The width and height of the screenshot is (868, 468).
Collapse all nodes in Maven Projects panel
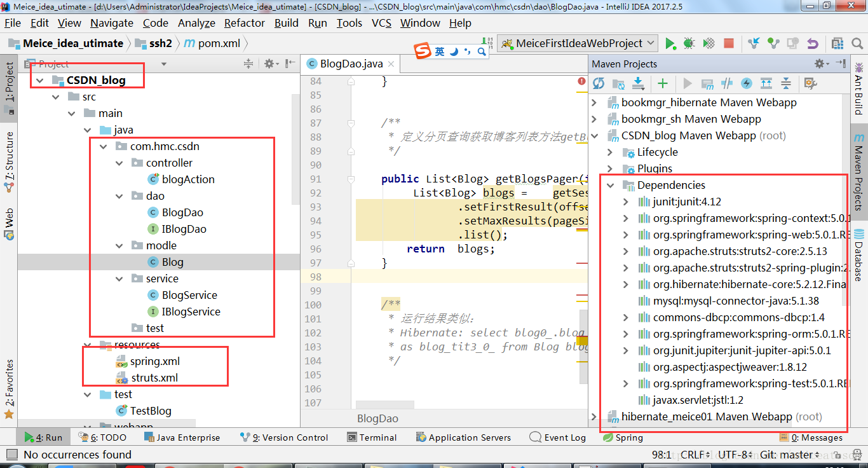click(786, 83)
